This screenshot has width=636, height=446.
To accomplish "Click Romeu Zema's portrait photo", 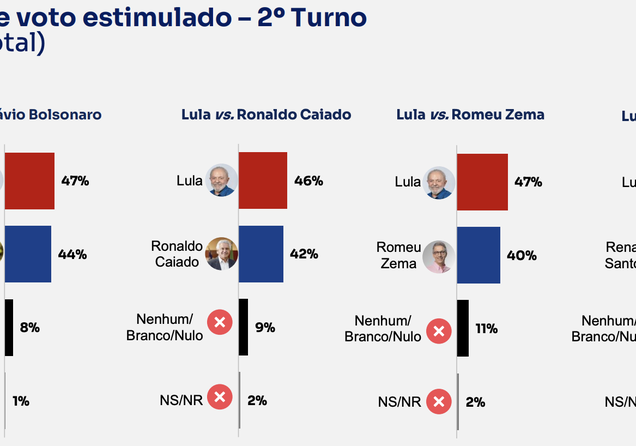I will (438, 256).
